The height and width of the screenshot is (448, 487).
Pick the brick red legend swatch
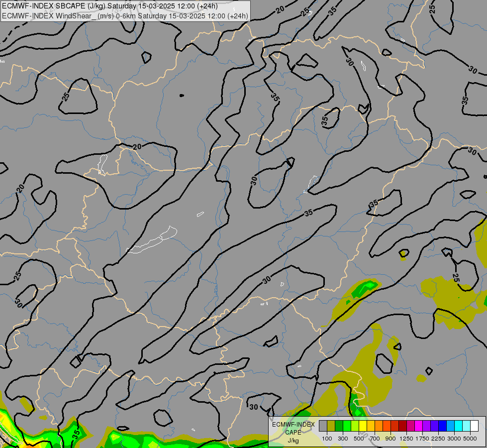click(395, 426)
